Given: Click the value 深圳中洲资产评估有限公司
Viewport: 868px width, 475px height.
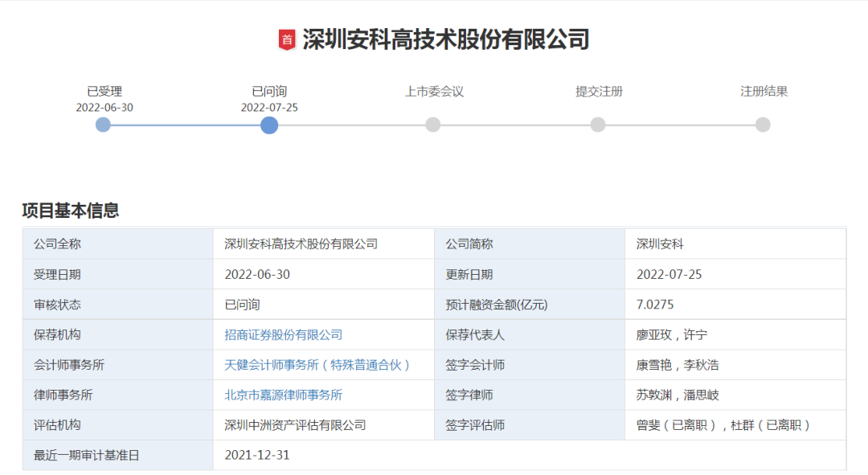Looking at the screenshot, I should [x=296, y=425].
